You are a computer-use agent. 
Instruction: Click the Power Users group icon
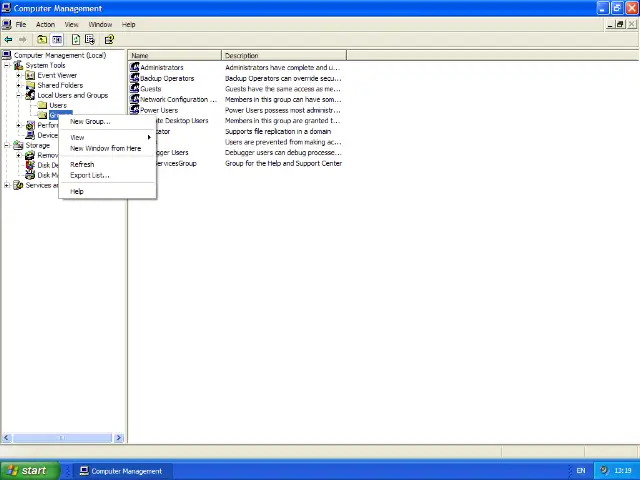pyautogui.click(x=134, y=109)
